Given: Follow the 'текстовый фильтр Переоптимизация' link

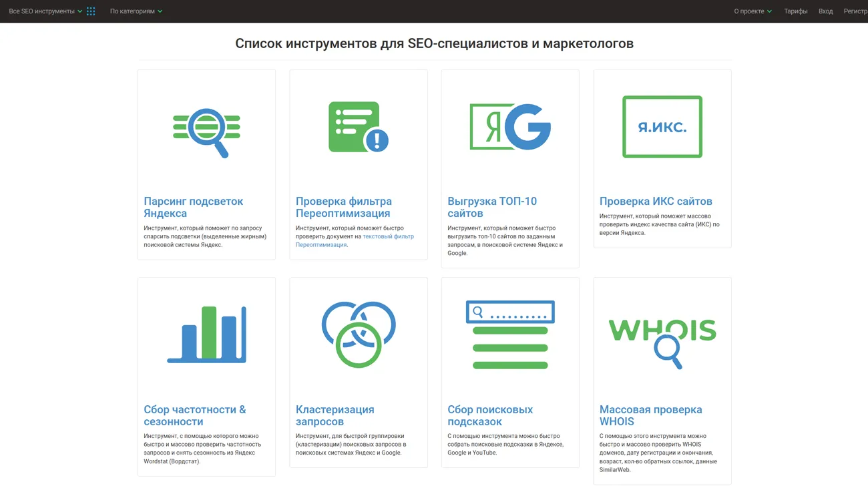Looking at the screenshot, I should (387, 236).
